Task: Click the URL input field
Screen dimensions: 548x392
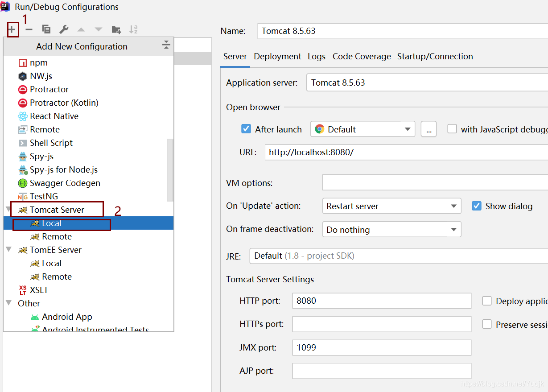Action: coord(406,152)
